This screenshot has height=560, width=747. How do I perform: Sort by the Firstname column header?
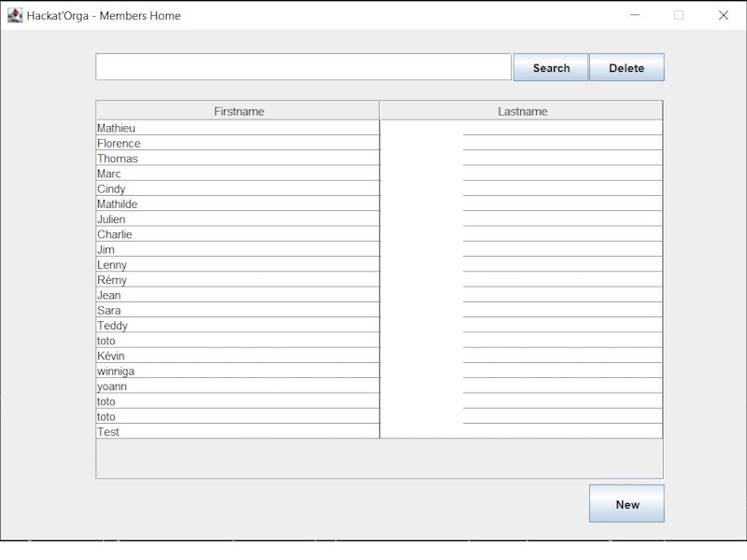tap(238, 111)
